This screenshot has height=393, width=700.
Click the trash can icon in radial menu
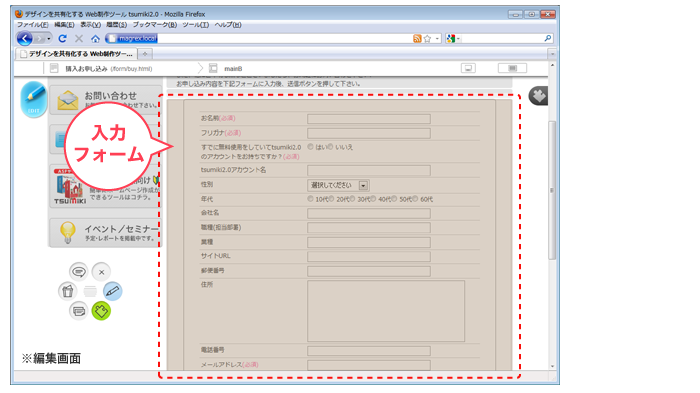(67, 291)
